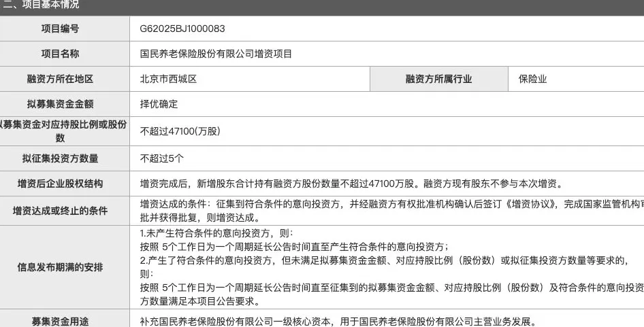Select line ending 直至产生符合条件的意向投资方；
The image size is (644, 327).
294,247
